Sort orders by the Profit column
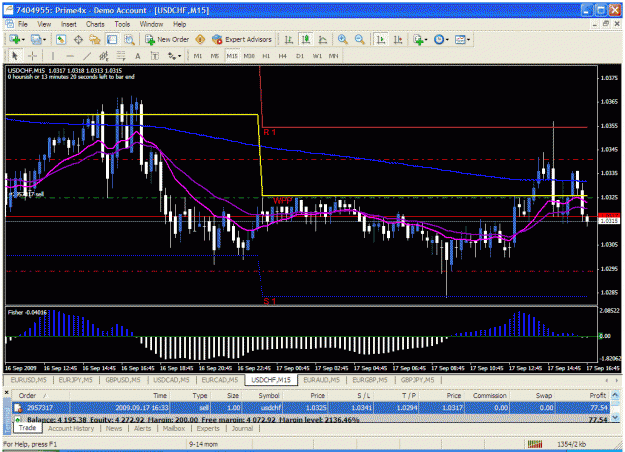 pyautogui.click(x=597, y=395)
